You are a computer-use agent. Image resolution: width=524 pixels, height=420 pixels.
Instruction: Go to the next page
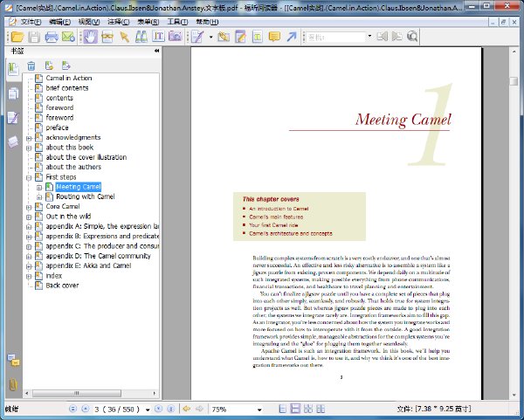(158, 409)
